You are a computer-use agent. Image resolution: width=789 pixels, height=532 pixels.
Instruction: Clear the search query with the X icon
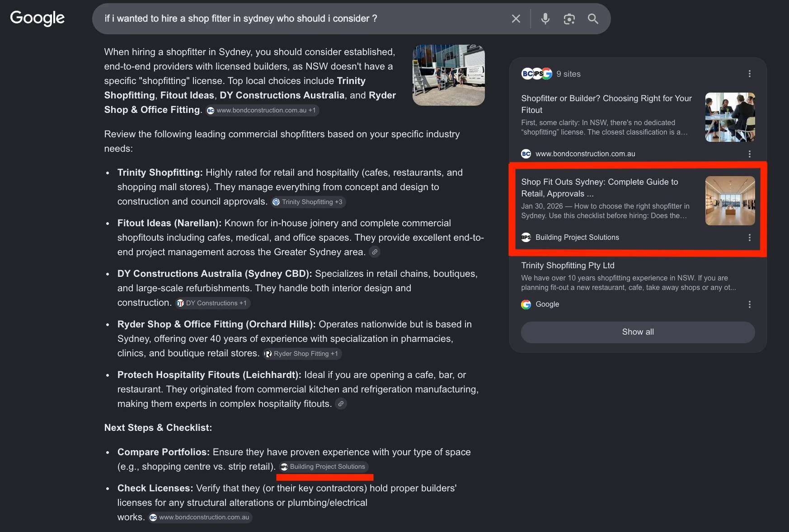pyautogui.click(x=516, y=19)
